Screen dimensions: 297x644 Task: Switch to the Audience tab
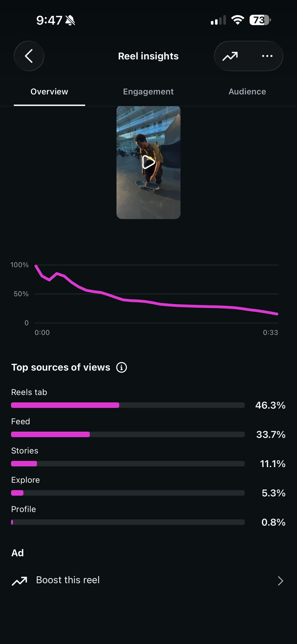[x=247, y=91]
